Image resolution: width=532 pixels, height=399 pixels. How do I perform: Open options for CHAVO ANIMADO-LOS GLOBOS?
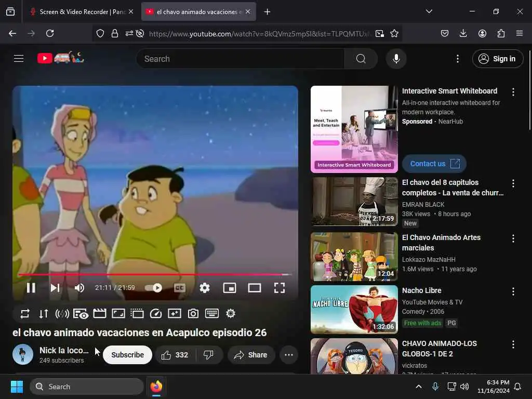tap(513, 345)
